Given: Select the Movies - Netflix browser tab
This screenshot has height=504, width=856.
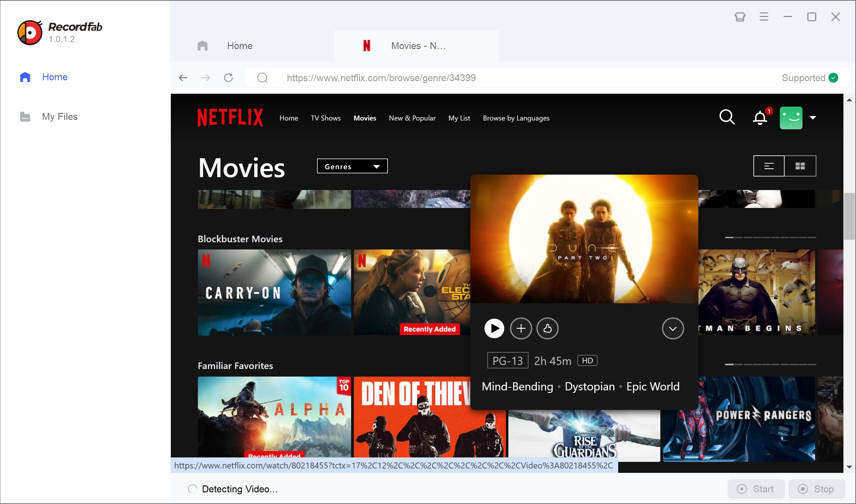Looking at the screenshot, I should [x=417, y=46].
